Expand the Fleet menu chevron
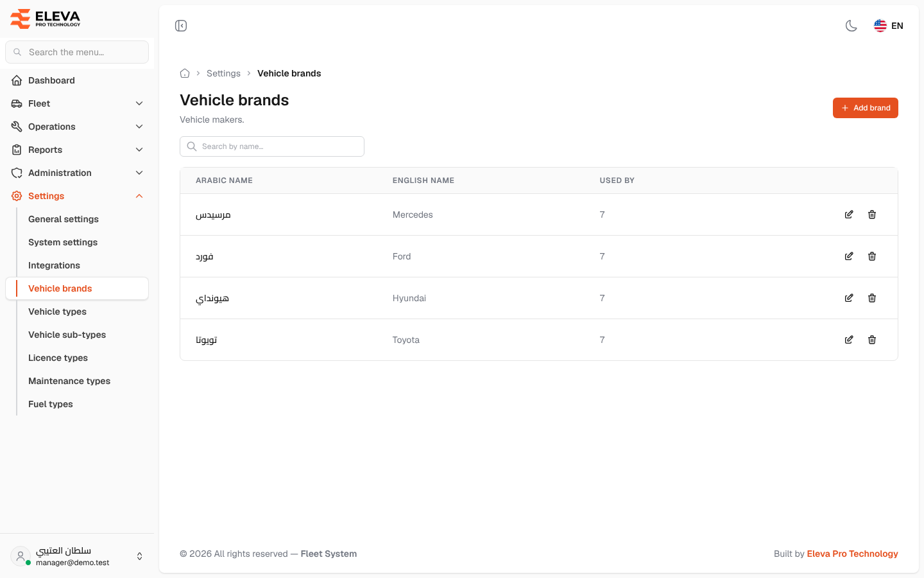The image size is (924, 578). click(x=139, y=103)
